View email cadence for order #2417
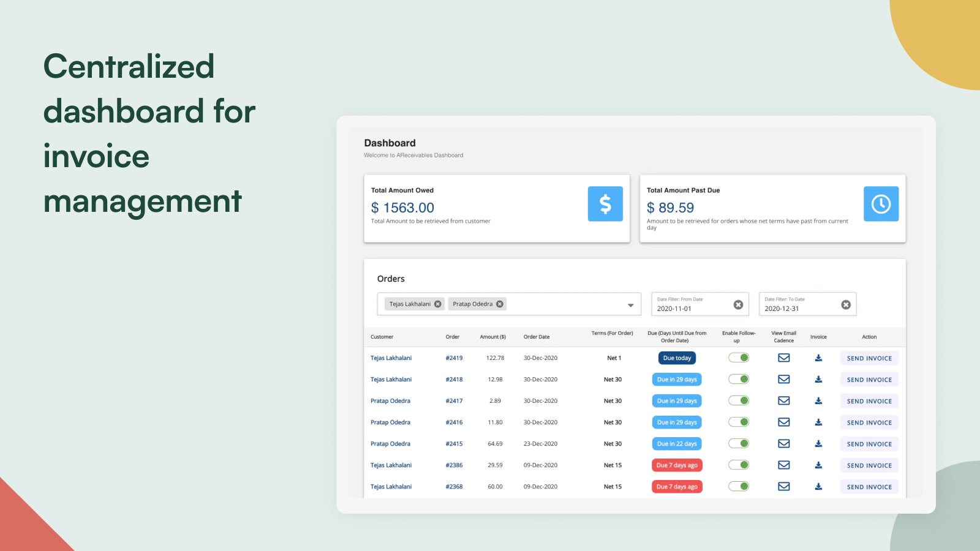Viewport: 980px width, 551px height. [x=783, y=400]
